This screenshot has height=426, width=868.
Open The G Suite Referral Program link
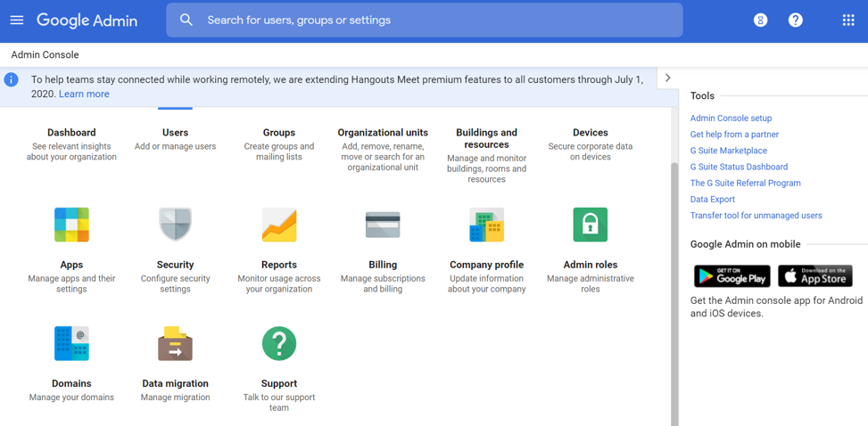click(x=746, y=183)
